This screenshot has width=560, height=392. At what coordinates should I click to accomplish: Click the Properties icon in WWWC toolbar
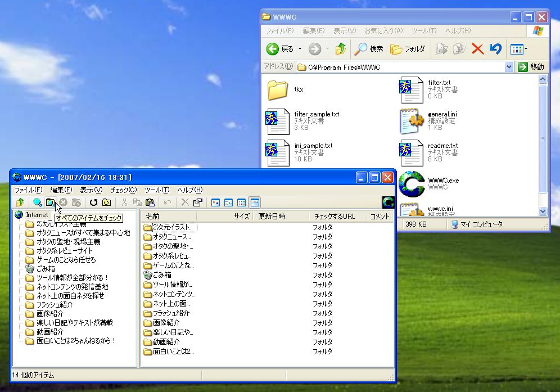click(x=197, y=202)
